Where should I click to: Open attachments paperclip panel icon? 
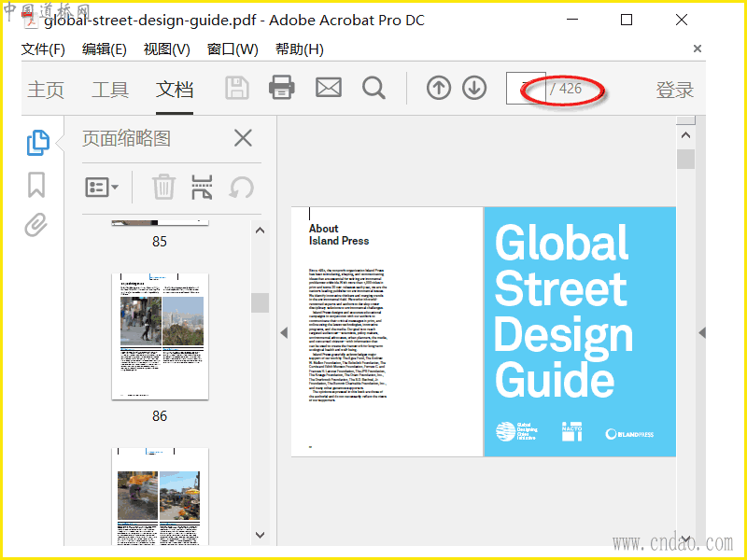coord(36,225)
